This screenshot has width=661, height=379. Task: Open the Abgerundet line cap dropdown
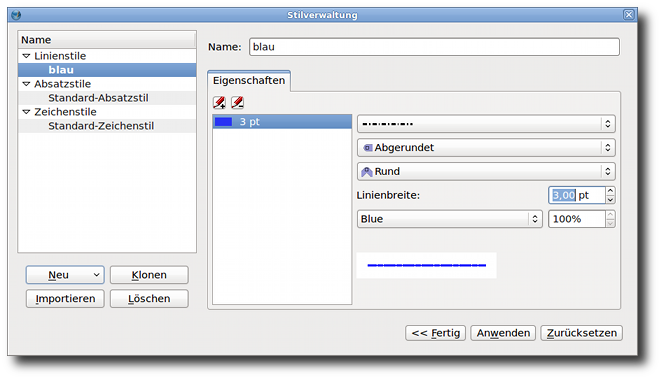coord(486,148)
